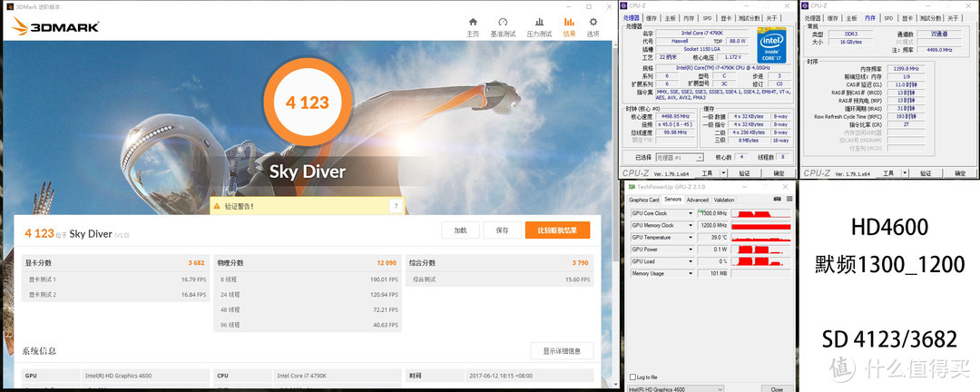This screenshot has width=980, height=392.
Task: Open the GPU Temperature sensor dropdown
Action: pyautogui.click(x=691, y=237)
